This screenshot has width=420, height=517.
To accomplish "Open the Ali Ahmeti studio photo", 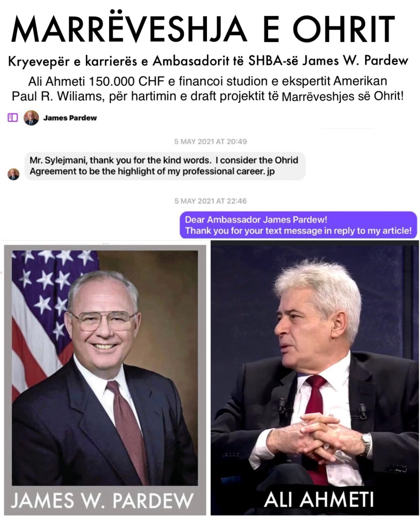I will tap(315, 364).
